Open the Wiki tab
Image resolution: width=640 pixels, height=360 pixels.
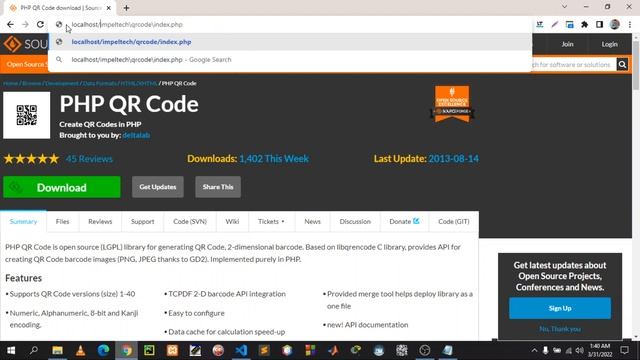tap(232, 222)
